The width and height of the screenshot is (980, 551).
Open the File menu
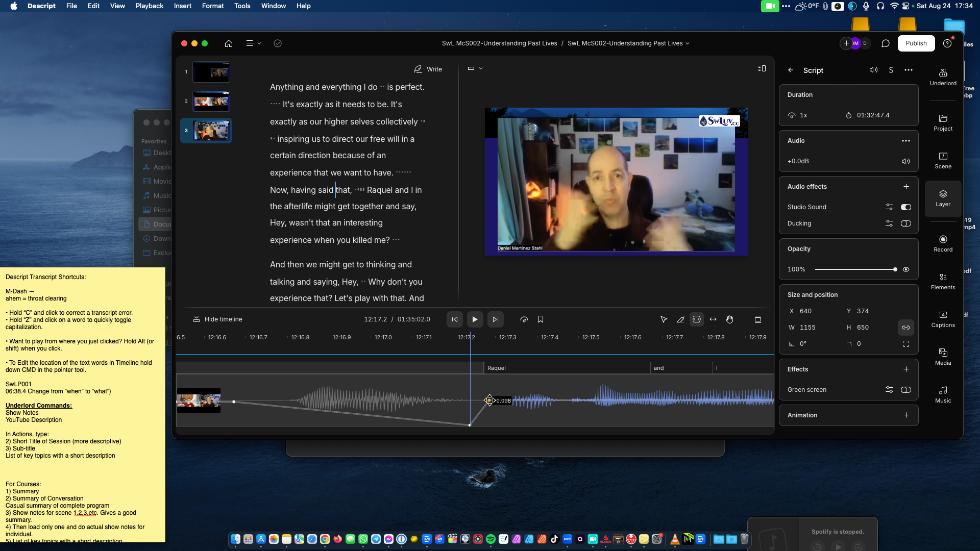pos(71,6)
